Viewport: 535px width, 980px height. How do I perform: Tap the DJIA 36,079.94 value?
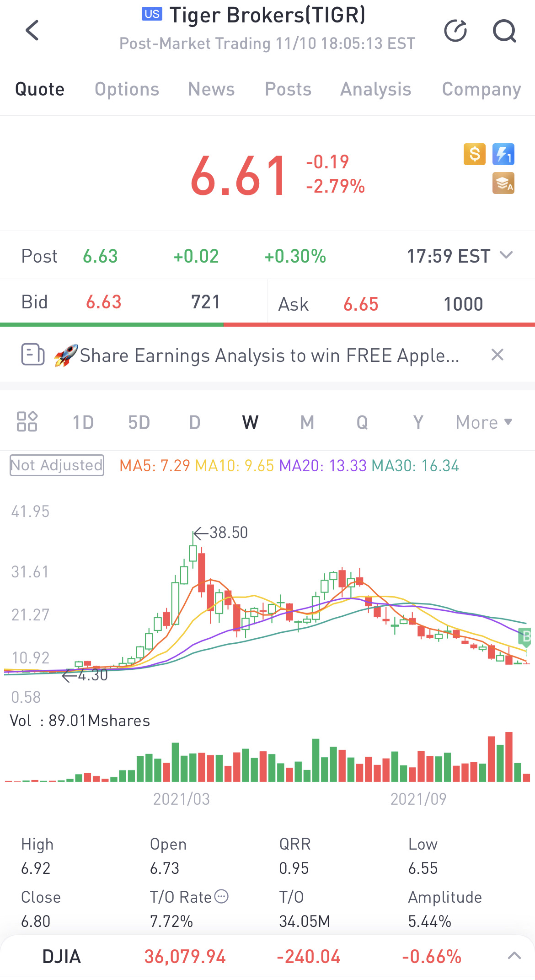[185, 957]
